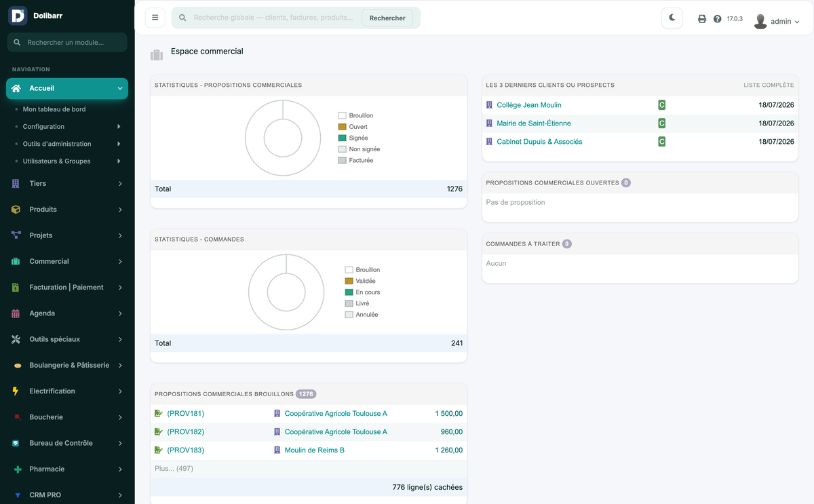Expand the Tiers menu chevron

[x=120, y=184]
